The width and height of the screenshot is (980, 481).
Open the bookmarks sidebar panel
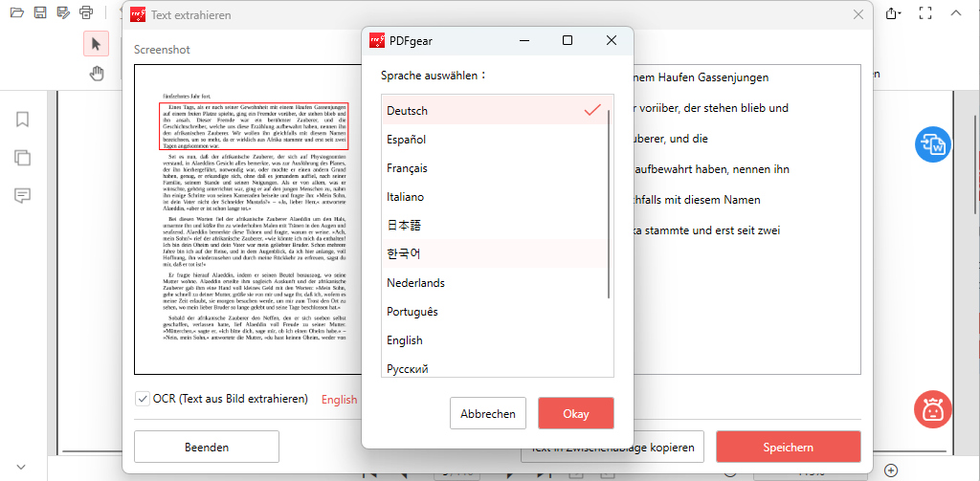23,120
